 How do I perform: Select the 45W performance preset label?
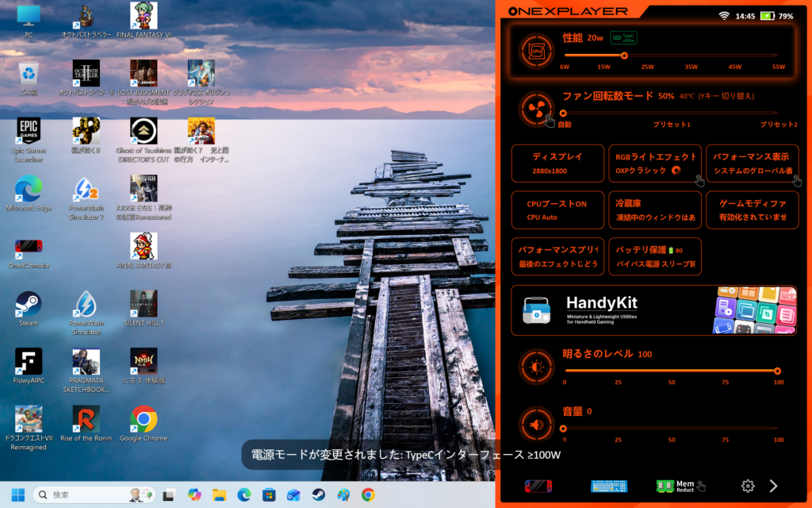pos(734,67)
